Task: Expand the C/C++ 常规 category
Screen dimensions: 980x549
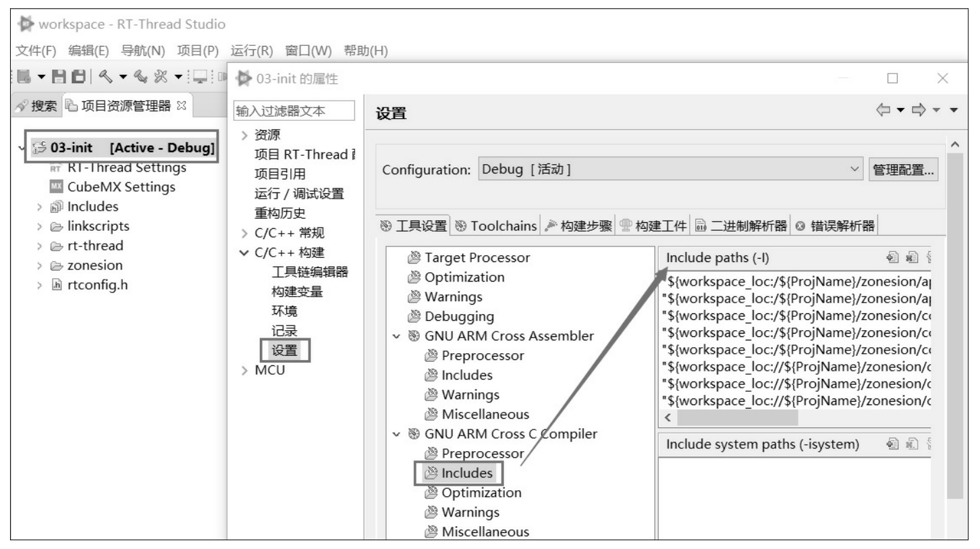Action: click(244, 234)
